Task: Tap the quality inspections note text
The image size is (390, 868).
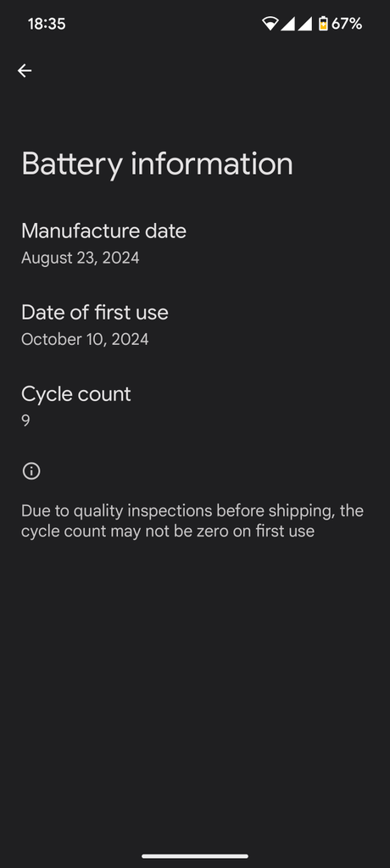Action: tap(192, 520)
